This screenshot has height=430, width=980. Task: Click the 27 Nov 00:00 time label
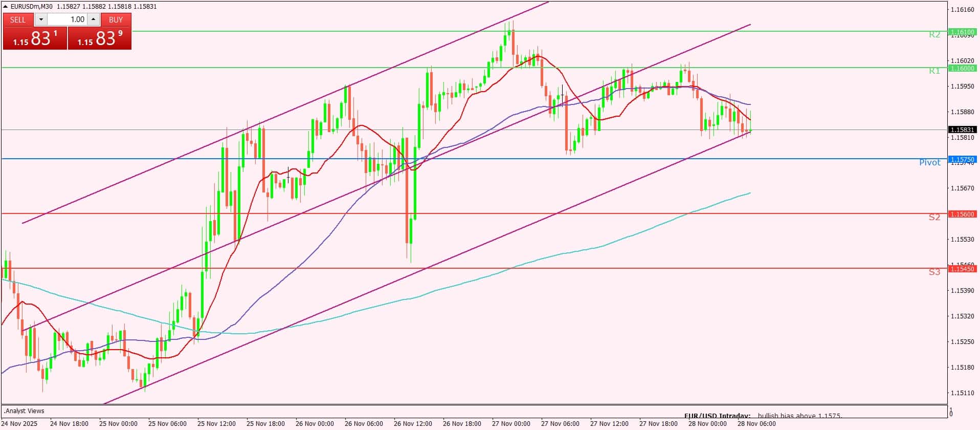[x=511, y=424]
